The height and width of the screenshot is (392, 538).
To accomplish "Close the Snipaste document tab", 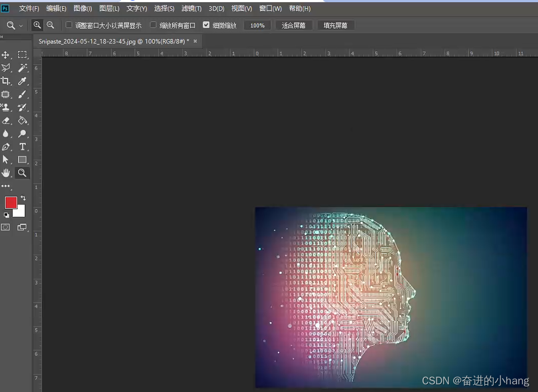I will click(195, 41).
